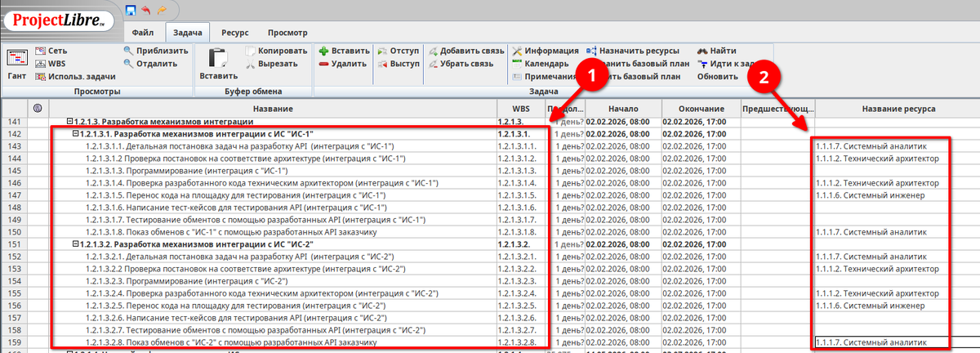Open the Файл tab

(142, 33)
